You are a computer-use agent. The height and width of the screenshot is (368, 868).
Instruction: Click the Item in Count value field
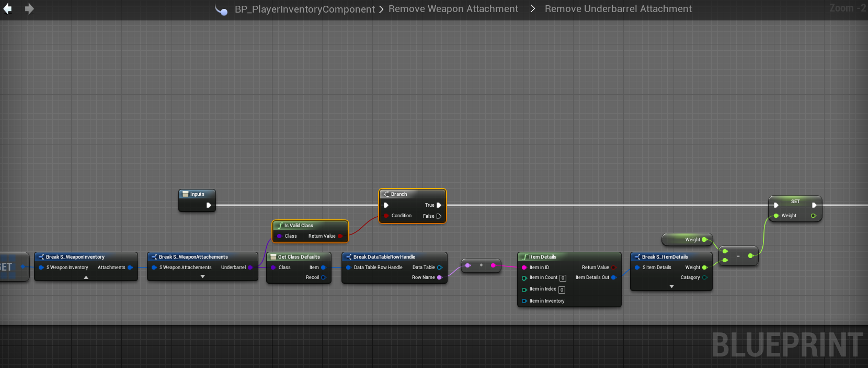tap(563, 278)
